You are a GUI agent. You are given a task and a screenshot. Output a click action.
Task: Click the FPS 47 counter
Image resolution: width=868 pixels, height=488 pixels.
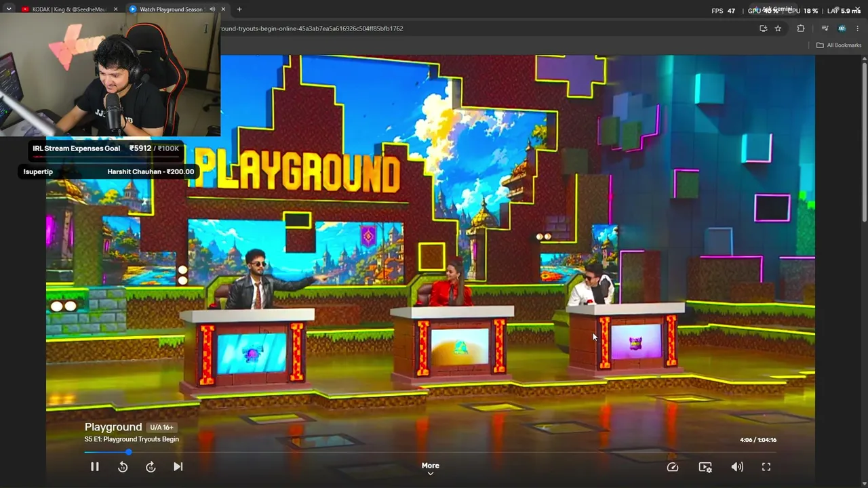[724, 11]
